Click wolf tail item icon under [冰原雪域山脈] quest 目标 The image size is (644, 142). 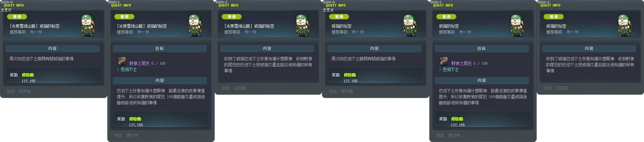pyautogui.click(x=122, y=61)
